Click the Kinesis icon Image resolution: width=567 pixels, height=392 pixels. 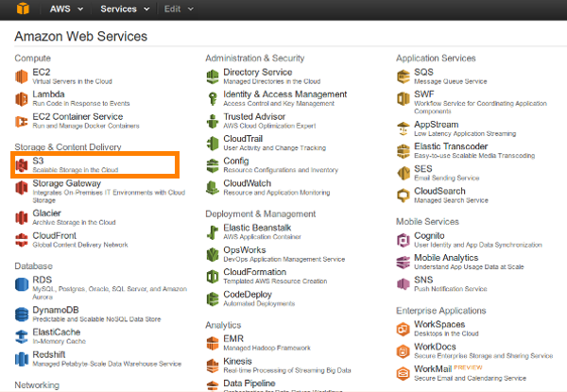213,366
